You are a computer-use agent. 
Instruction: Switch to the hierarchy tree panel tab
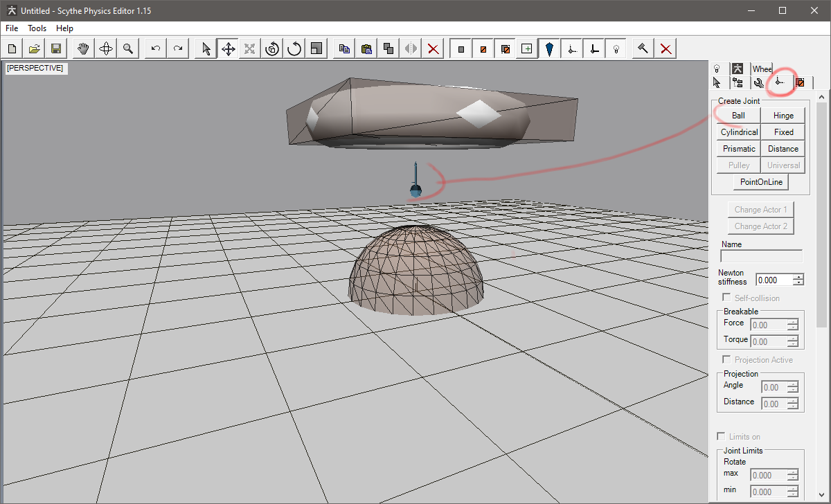[738, 82]
